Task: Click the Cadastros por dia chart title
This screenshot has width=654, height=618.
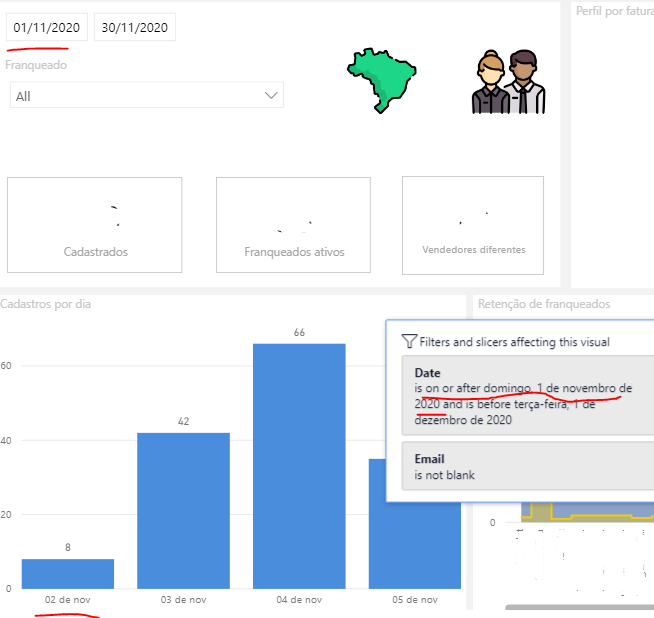Action: [x=45, y=304]
